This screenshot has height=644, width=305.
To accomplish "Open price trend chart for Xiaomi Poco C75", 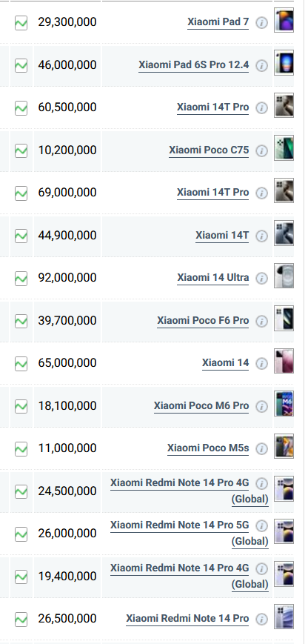I will pyautogui.click(x=21, y=150).
